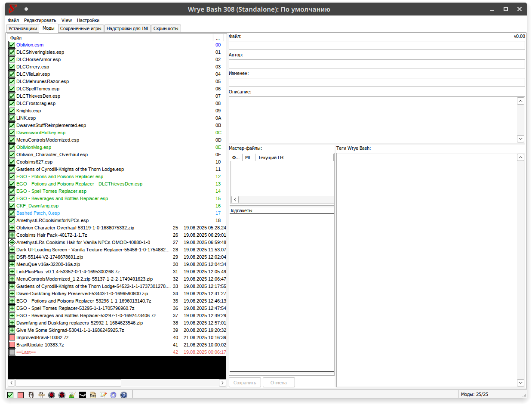The image size is (532, 405).
Task: Click grey square icon of ==Last== marker
Action: pos(12,352)
